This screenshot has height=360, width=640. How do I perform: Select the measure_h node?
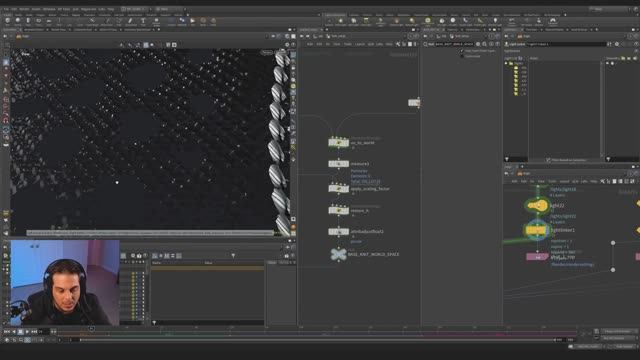coord(338,211)
